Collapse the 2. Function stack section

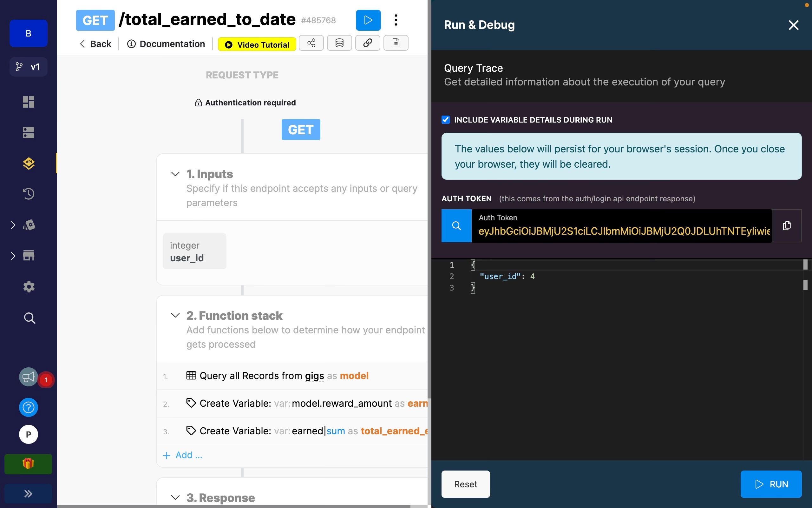coord(175,316)
